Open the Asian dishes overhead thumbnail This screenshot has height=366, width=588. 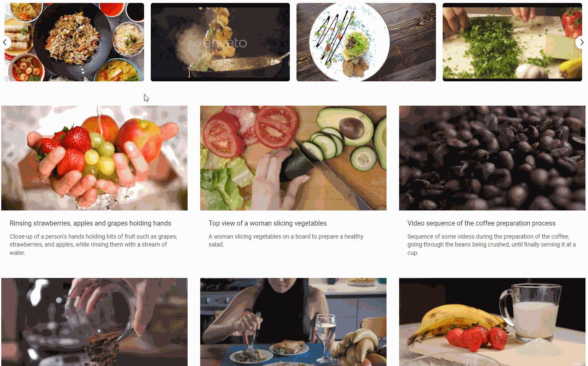point(74,42)
